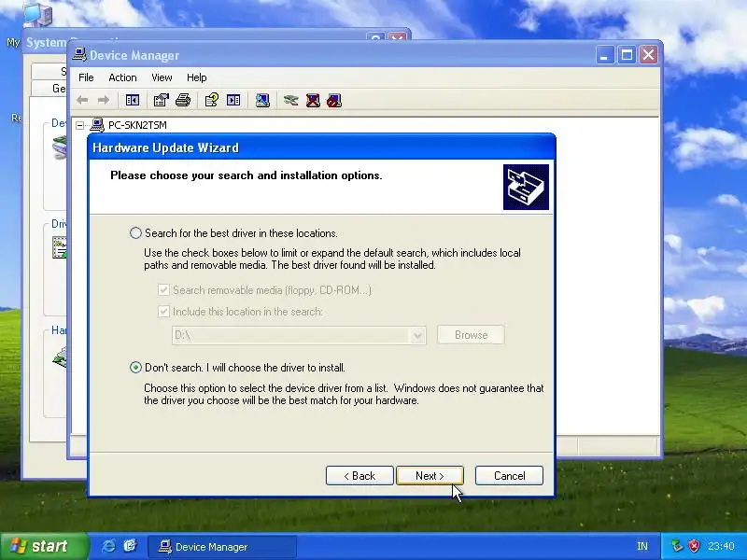Toggle 'Search removable media' checkbox

point(163,290)
